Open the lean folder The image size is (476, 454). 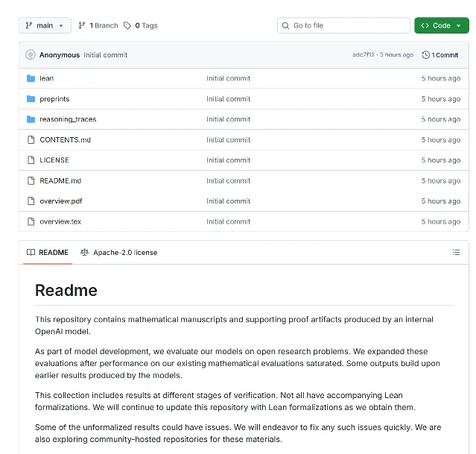46,78
